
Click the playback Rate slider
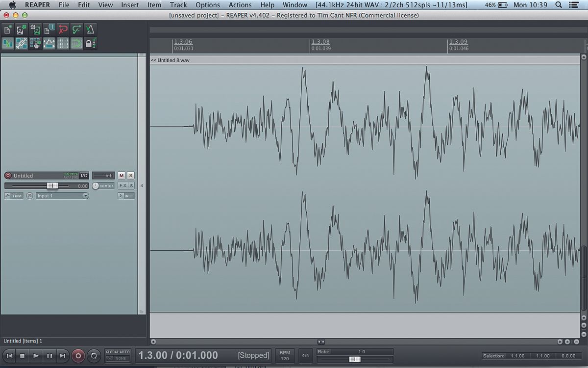point(354,359)
